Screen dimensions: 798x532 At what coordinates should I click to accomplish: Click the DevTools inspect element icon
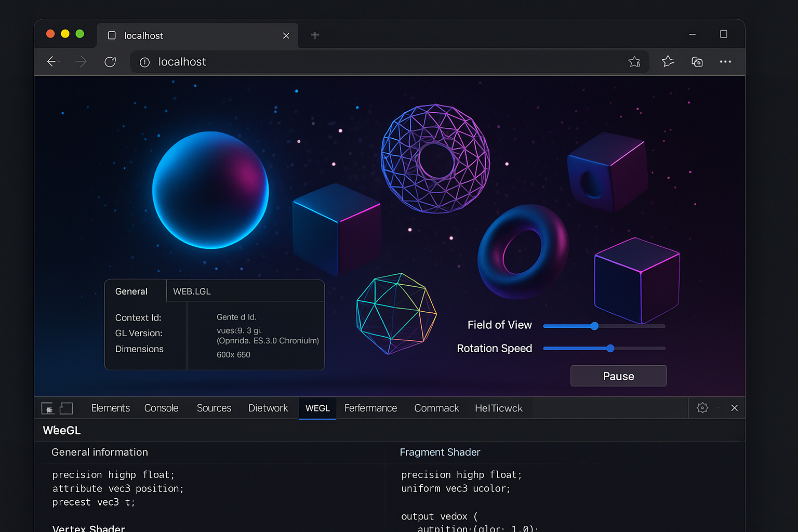[x=48, y=408]
